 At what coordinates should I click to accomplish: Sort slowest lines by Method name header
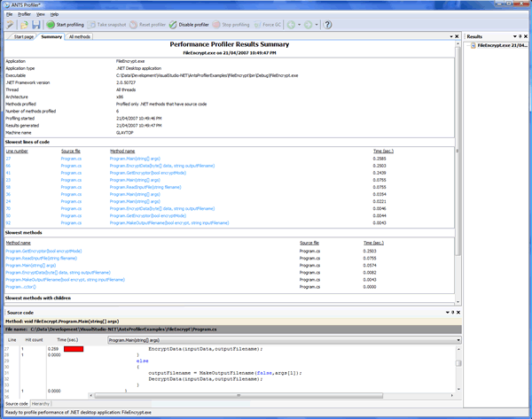tap(122, 151)
